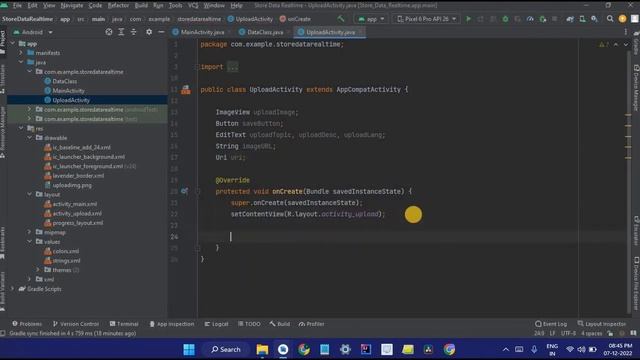Click the Make Project hammer icon

[x=340, y=19]
